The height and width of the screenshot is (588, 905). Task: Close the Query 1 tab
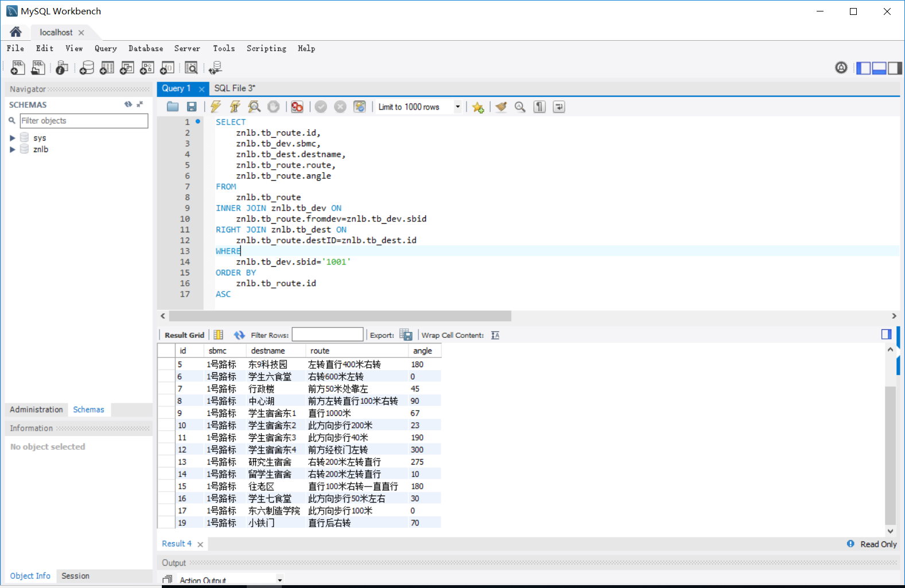pos(201,89)
